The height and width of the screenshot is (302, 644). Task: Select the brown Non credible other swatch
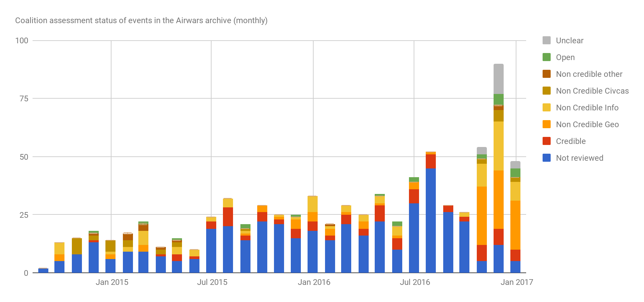[x=546, y=74]
